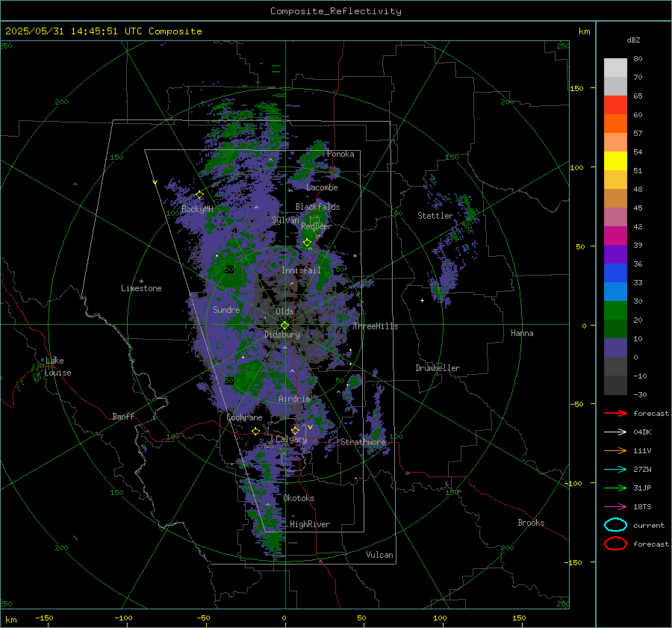Click the Blackfalds city label
The image size is (672, 628).
(x=317, y=207)
